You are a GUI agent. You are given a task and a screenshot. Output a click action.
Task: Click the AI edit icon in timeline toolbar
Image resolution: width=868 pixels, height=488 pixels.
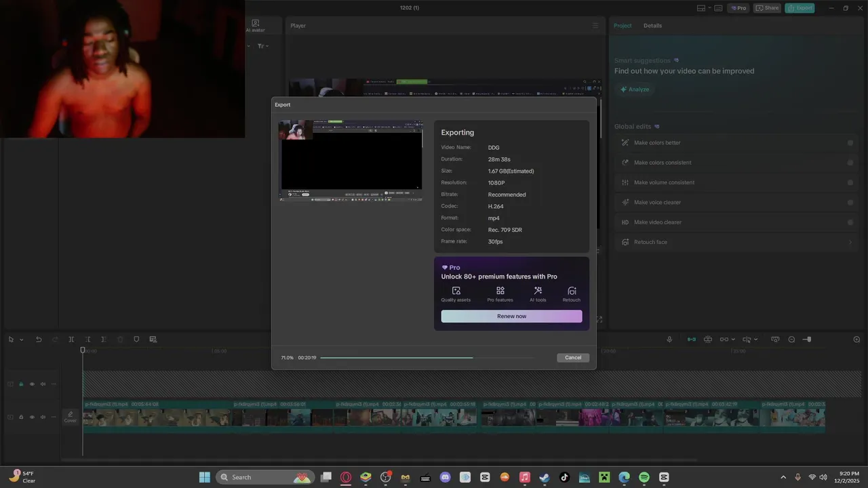pos(153,340)
